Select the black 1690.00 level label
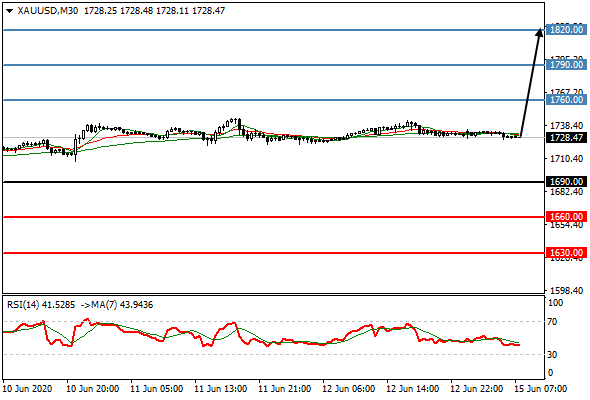 [x=566, y=182]
